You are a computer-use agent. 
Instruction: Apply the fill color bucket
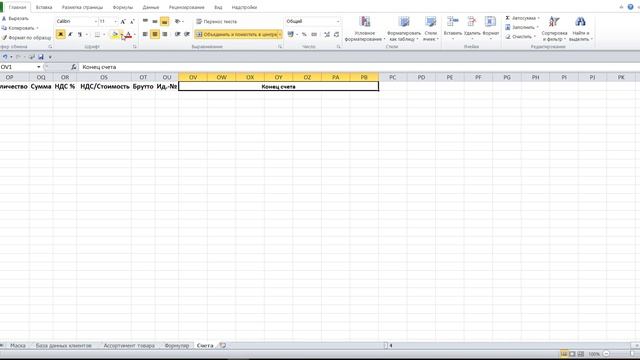coord(115,34)
